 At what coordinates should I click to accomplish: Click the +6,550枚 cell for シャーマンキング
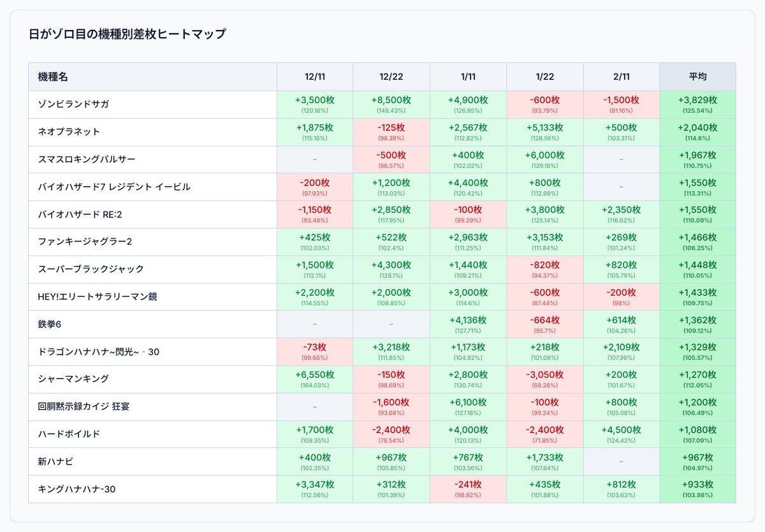point(315,379)
